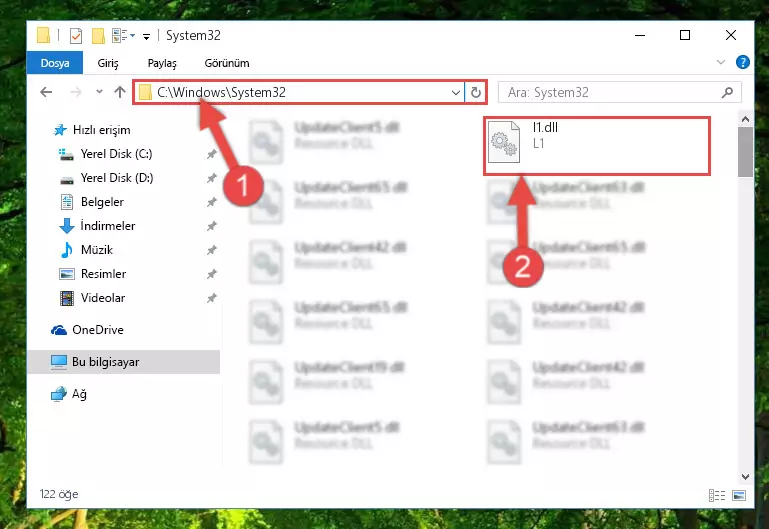Switch to large icons view in status bar
The height and width of the screenshot is (529, 769).
click(x=739, y=495)
